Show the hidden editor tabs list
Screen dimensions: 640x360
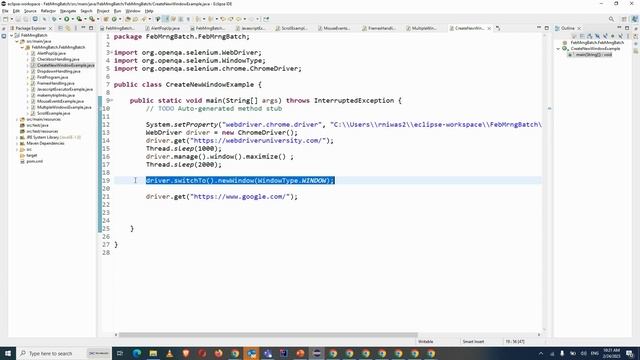point(498,28)
